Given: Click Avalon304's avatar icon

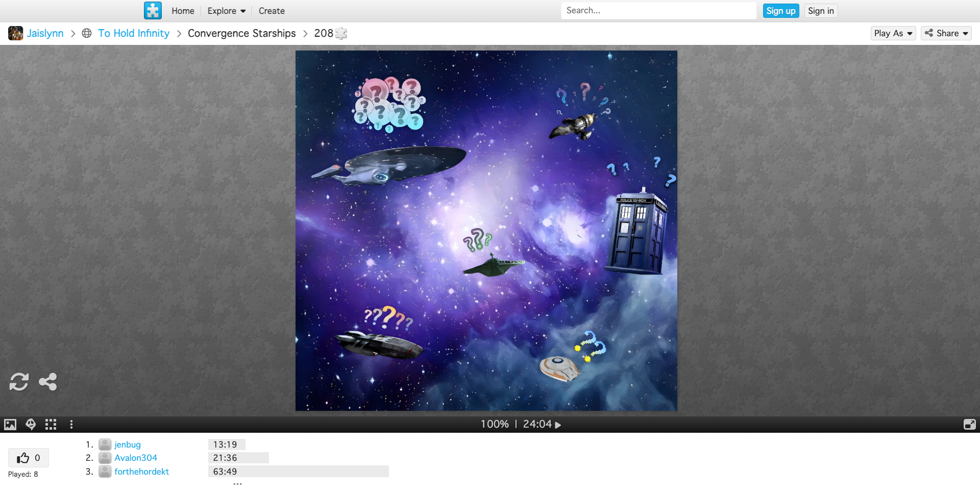Looking at the screenshot, I should (x=105, y=458).
